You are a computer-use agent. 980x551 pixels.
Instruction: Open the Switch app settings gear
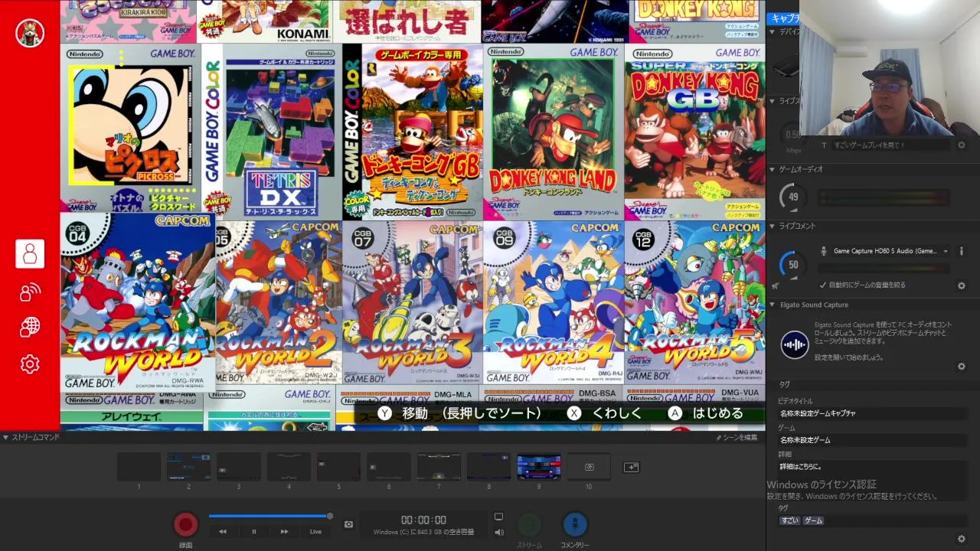pos(30,364)
